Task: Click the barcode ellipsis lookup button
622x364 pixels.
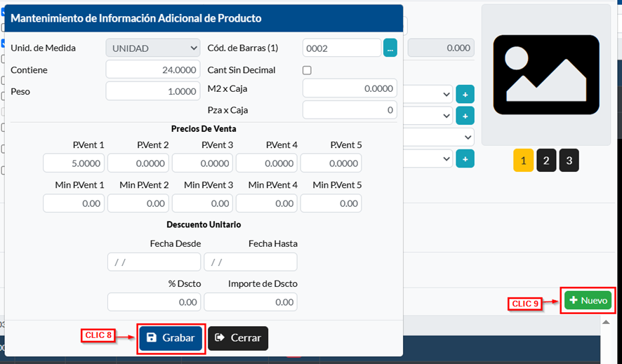Action: [390, 48]
